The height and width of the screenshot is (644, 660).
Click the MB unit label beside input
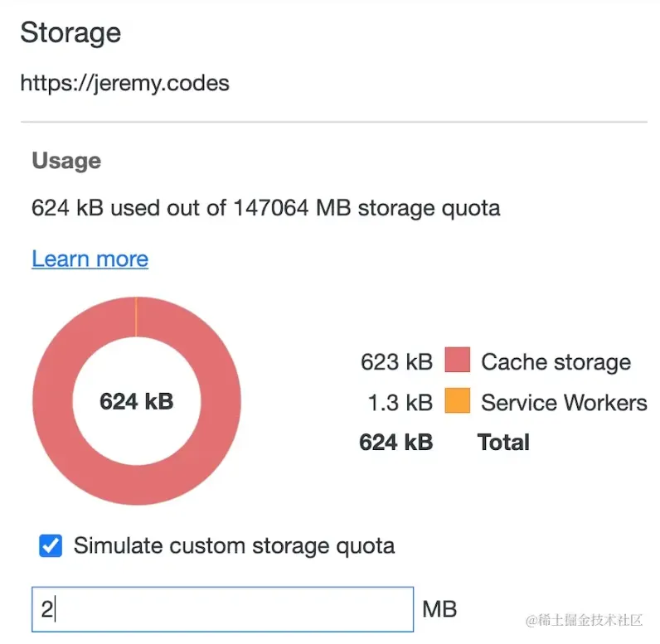click(x=439, y=610)
